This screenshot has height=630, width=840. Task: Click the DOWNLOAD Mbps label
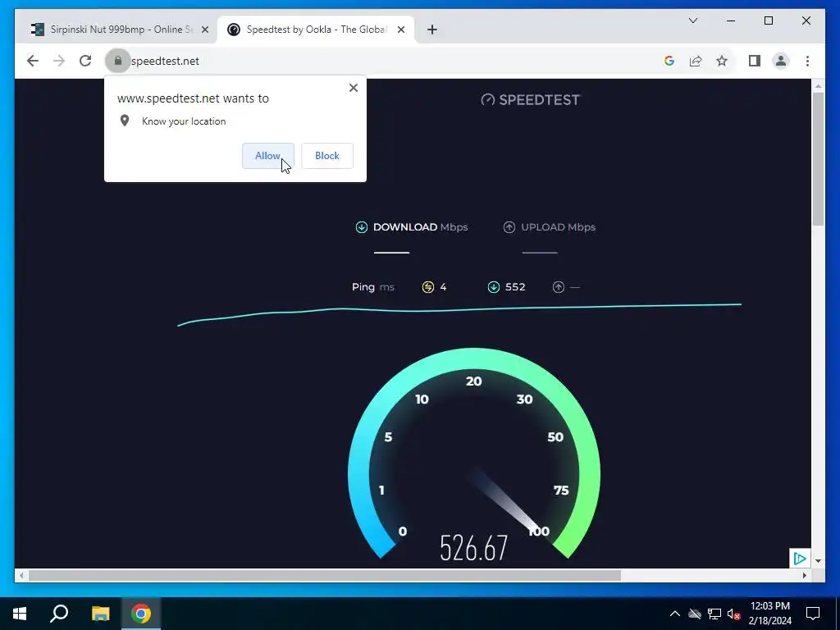[x=421, y=227]
